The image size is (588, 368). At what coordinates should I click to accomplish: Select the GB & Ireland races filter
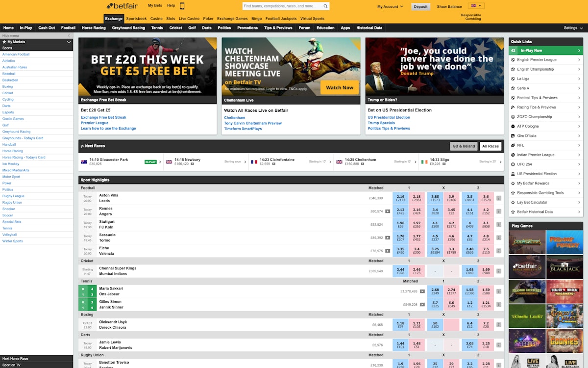pyautogui.click(x=464, y=146)
